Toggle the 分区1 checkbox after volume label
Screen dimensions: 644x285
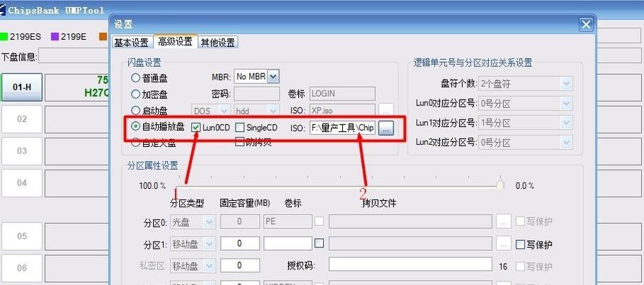click(319, 244)
